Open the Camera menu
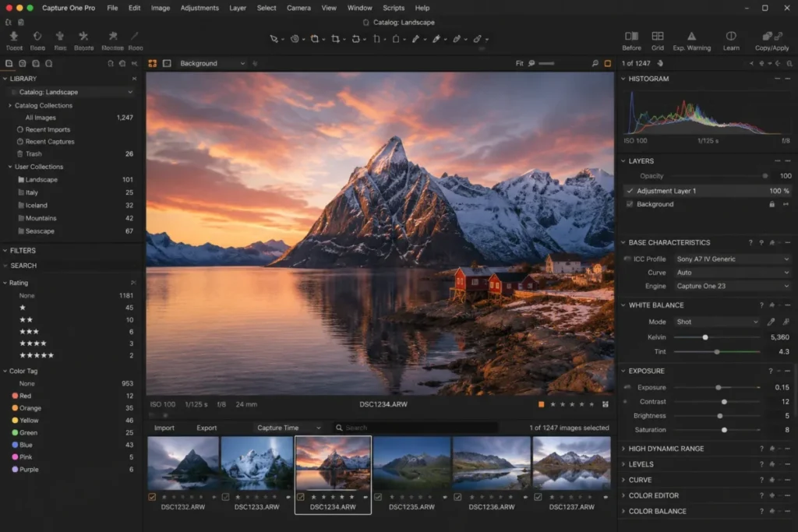 298,8
